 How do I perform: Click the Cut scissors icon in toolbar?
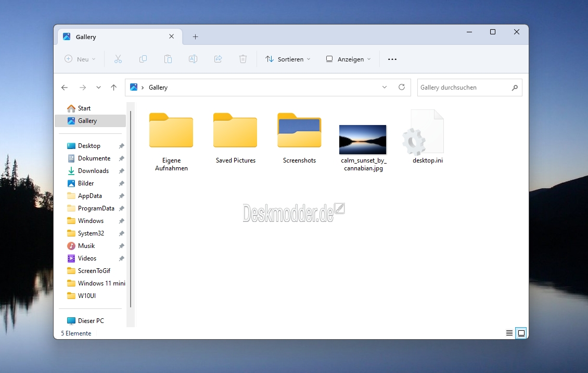tap(118, 59)
